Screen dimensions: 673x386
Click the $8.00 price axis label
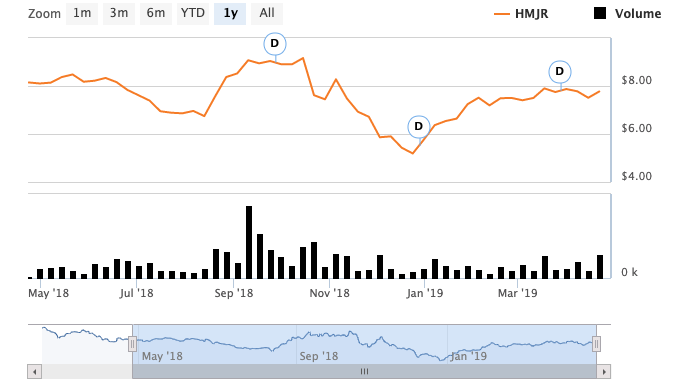click(x=636, y=80)
